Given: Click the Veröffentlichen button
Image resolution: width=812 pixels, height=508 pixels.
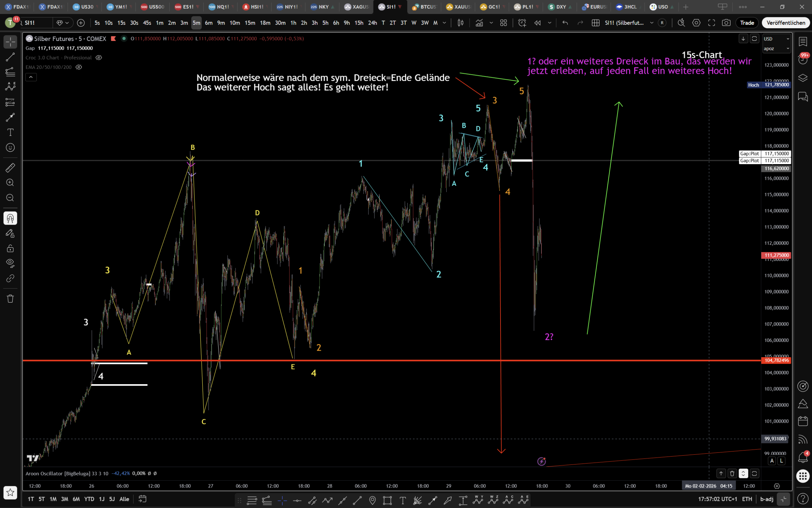Looking at the screenshot, I should coord(785,23).
